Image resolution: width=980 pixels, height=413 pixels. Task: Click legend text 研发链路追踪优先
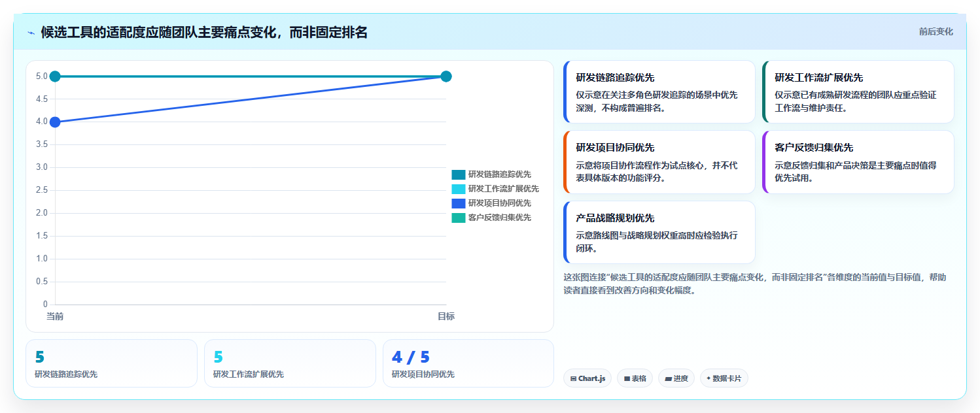[500, 174]
